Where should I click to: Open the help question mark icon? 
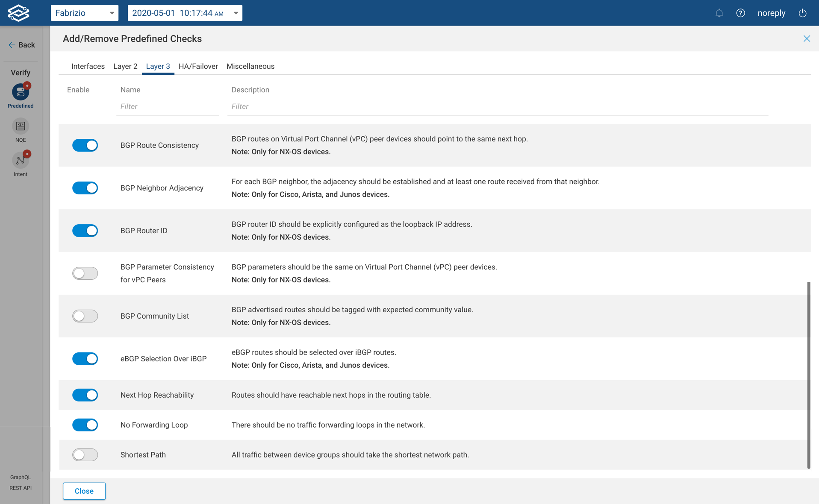pos(740,13)
